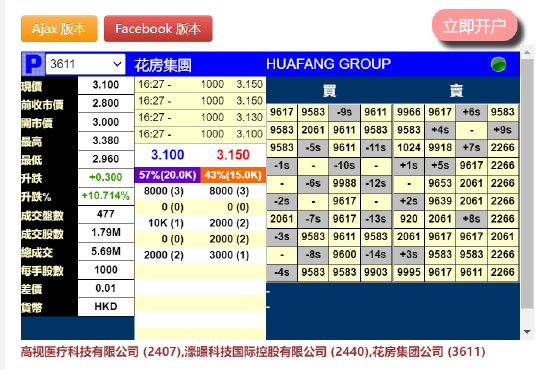Click the +6s cell in sell brokers
This screenshot has height=370, width=550.
point(471,112)
